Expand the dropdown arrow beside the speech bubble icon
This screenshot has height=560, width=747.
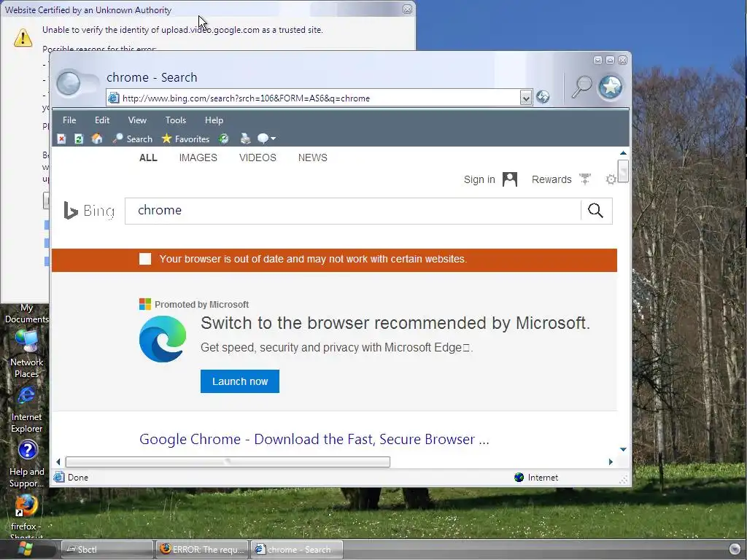click(273, 139)
